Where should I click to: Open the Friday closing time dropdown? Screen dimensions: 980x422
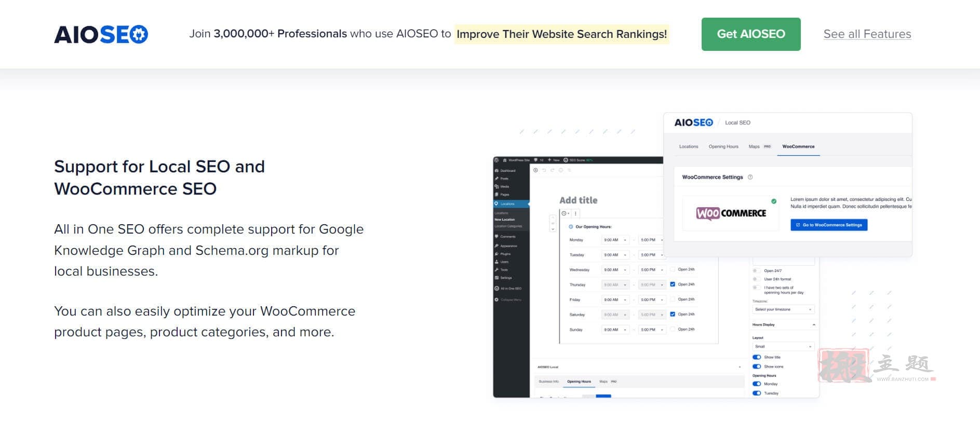coord(652,300)
